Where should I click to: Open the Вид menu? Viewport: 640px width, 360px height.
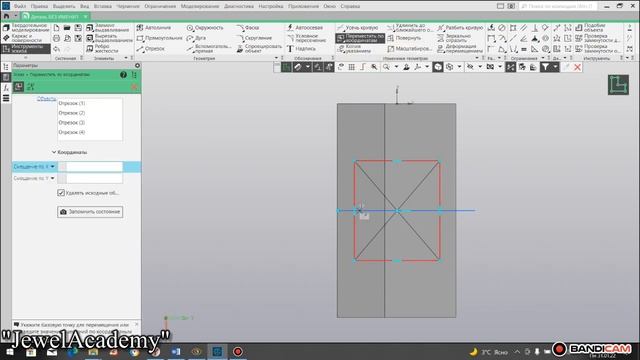[84, 6]
